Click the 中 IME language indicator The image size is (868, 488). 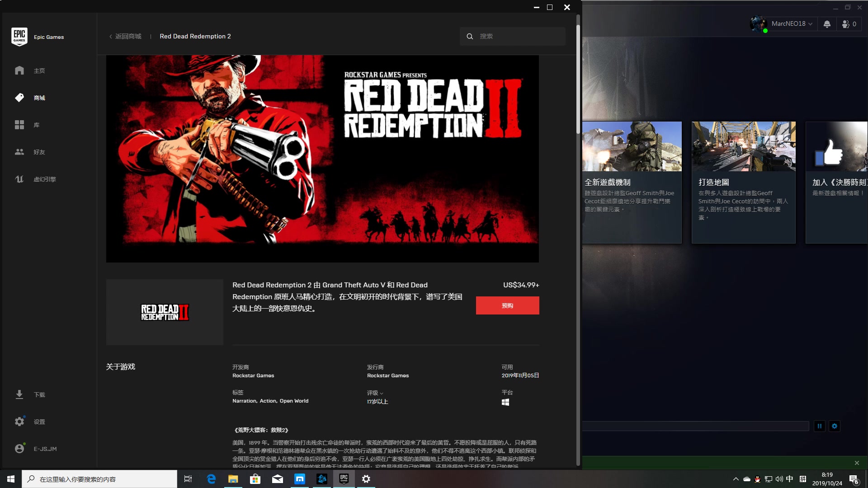pos(790,479)
